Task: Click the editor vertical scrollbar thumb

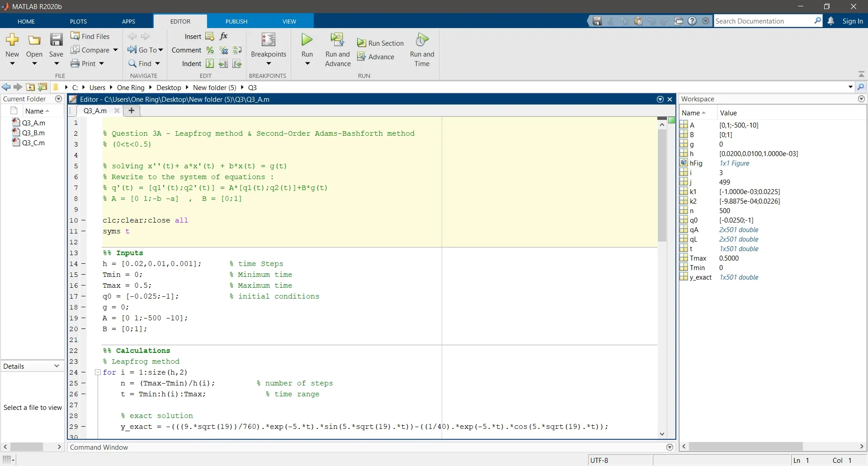Action: (662, 185)
